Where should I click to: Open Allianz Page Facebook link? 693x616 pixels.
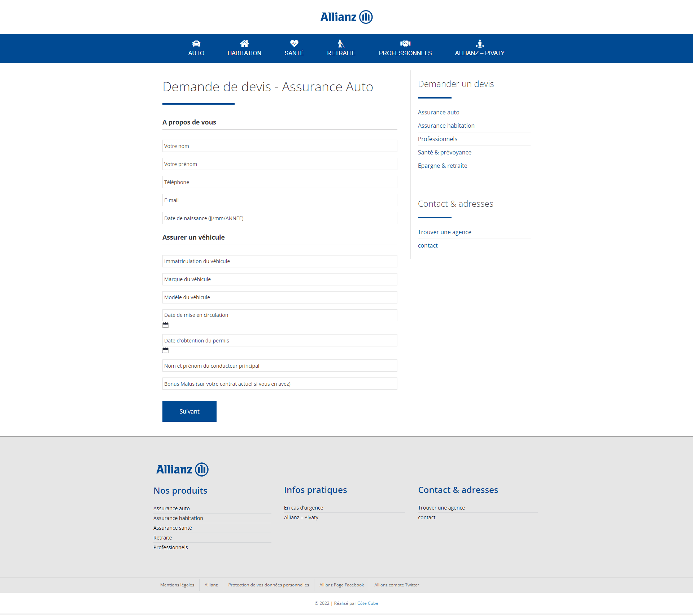tap(342, 585)
